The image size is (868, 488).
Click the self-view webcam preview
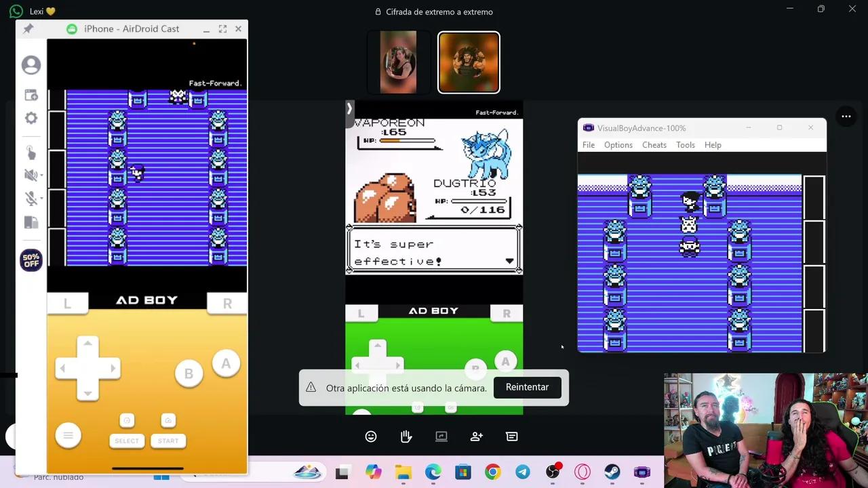coord(766,430)
